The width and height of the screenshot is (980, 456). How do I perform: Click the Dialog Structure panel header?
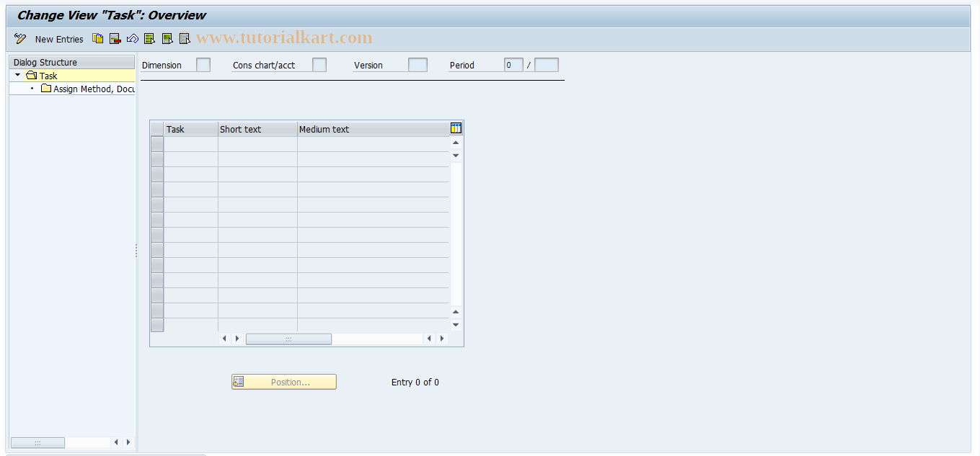(x=72, y=62)
